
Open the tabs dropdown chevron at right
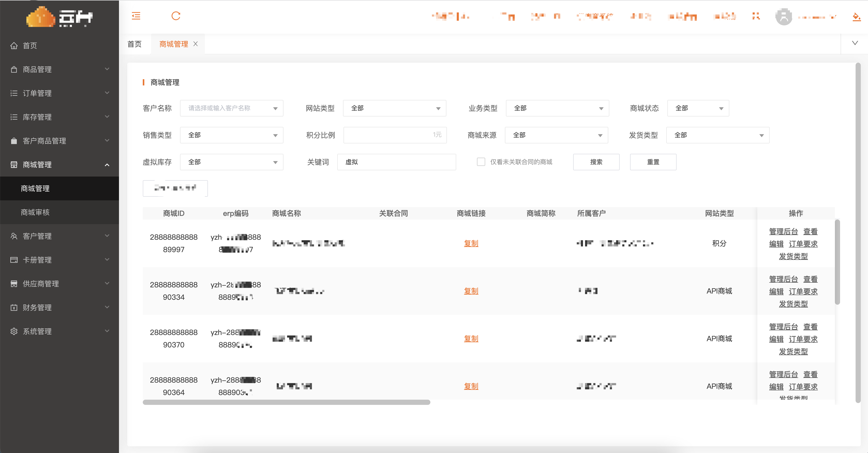click(x=855, y=43)
